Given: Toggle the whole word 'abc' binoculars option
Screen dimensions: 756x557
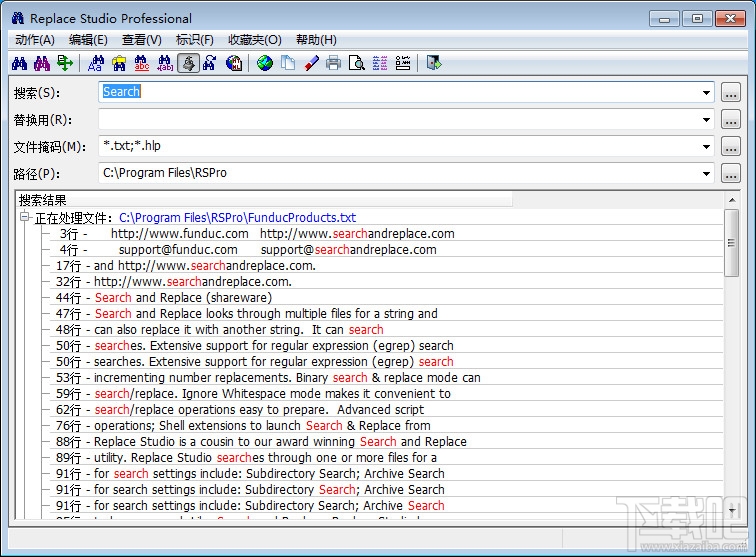Looking at the screenshot, I should click(142, 63).
